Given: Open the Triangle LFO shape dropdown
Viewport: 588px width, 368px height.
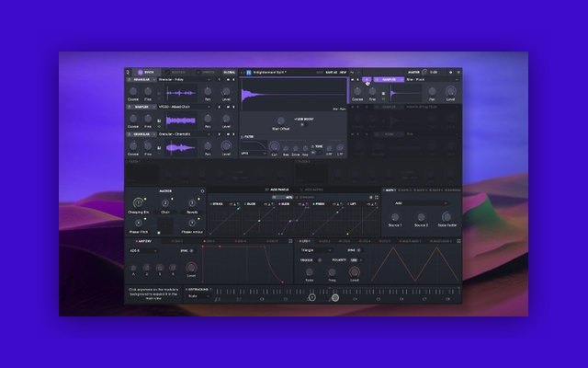Looking at the screenshot, I should (316, 250).
